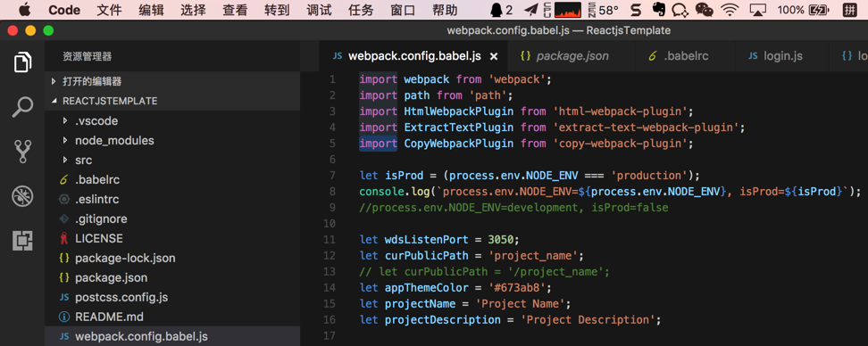Open webpack.config.babel.js in the file tree
Image resolution: width=868 pixels, height=346 pixels.
(x=141, y=336)
